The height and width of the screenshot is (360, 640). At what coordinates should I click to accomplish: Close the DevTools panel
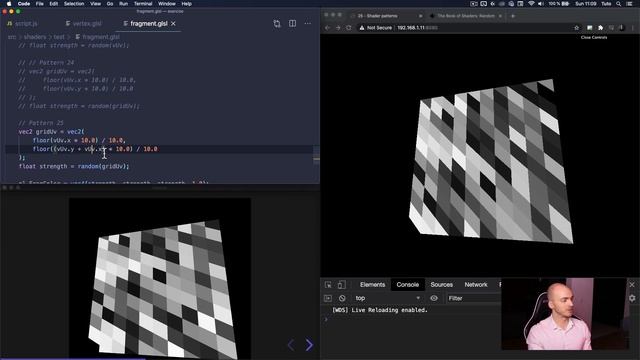coord(632,284)
